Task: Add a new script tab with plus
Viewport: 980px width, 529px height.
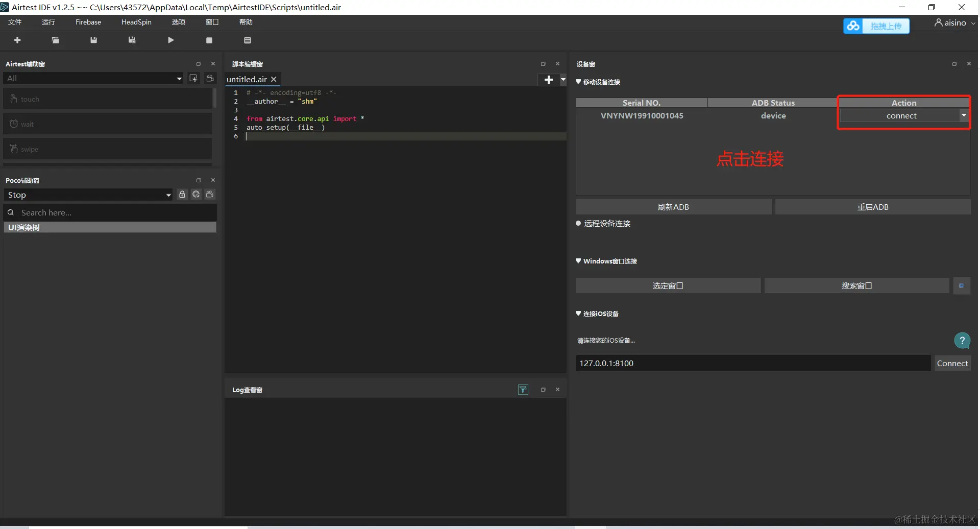Action: tap(549, 80)
